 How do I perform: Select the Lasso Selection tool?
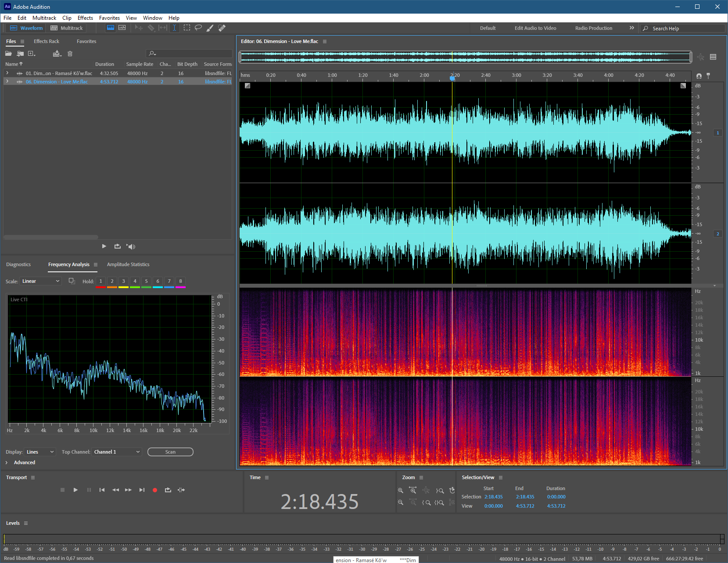tap(198, 28)
